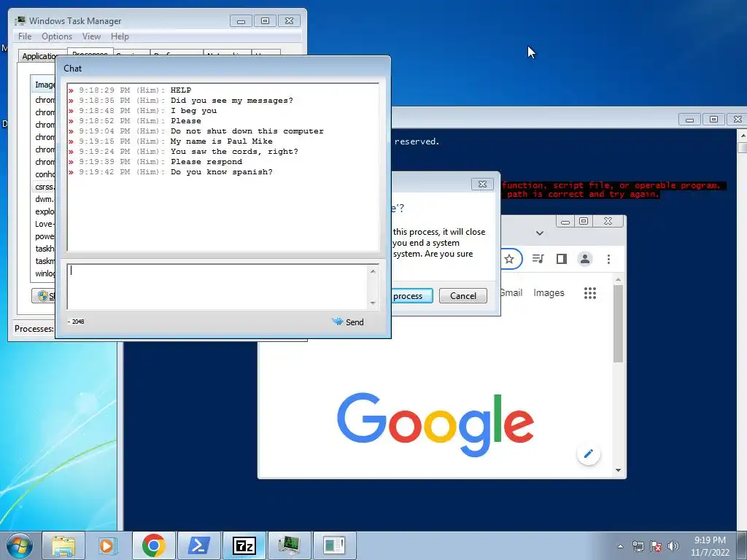This screenshot has width=747, height=560.
Task: Switch to Applications tab in Task Manager
Action: 39,56
